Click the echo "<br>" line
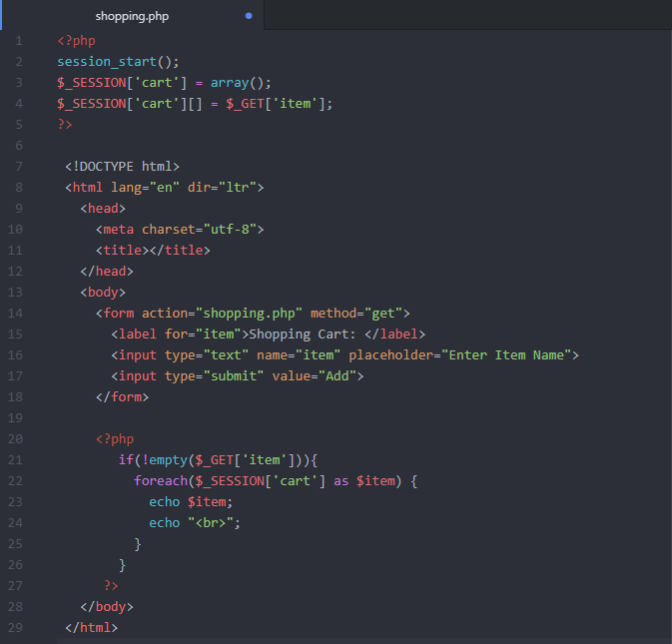 (195, 523)
